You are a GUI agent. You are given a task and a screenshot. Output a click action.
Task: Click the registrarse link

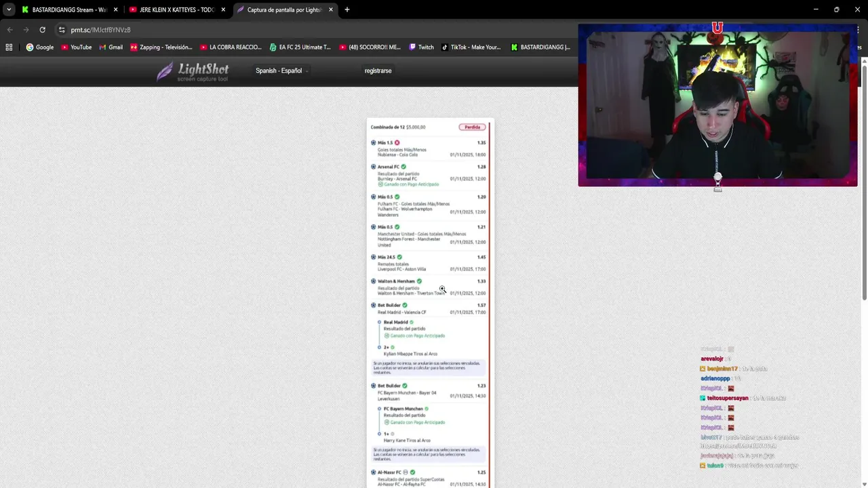[x=378, y=70]
